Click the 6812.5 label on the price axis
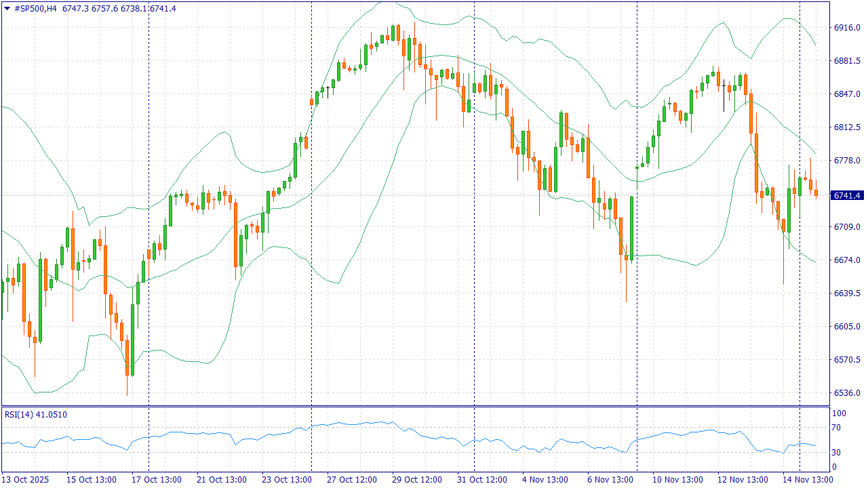The image size is (868, 488). [x=846, y=127]
